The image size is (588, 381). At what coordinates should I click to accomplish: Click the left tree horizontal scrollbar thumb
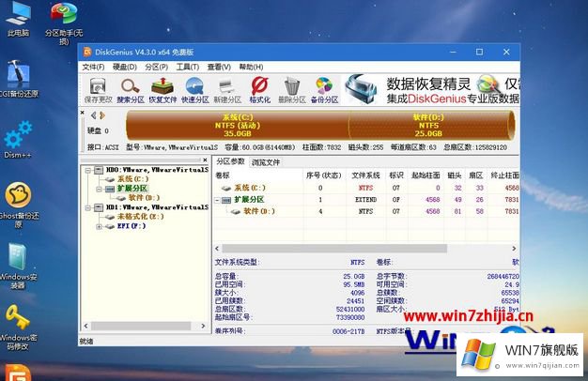click(142, 327)
